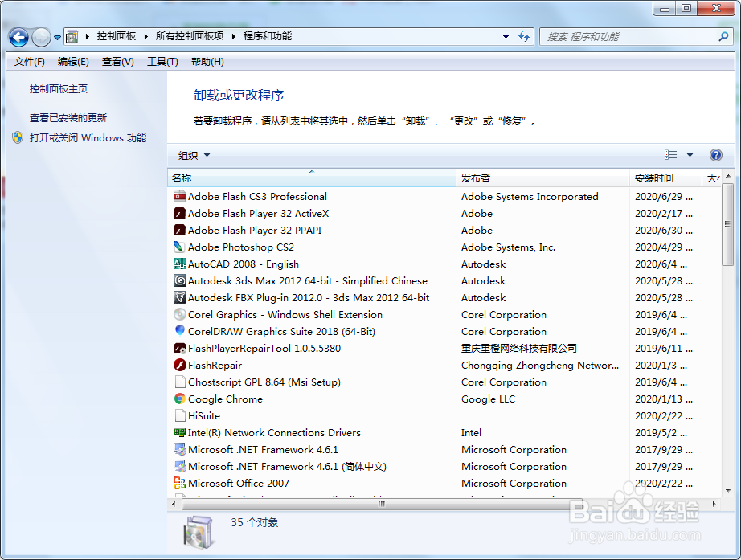Click the Autodesk FBX Plug-in icon
Viewport: 741px width, 560px height.
pyautogui.click(x=179, y=298)
